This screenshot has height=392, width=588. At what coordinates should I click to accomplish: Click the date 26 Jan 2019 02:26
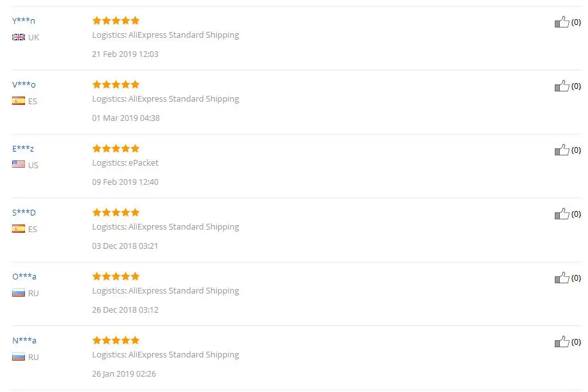point(125,373)
